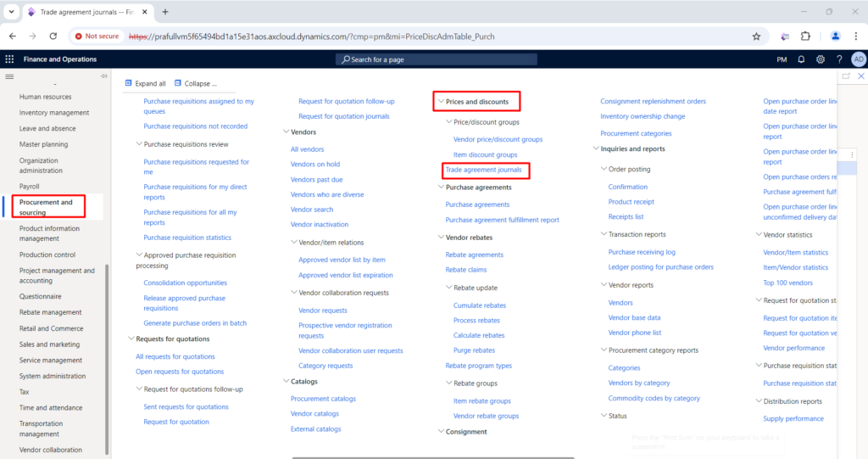Image resolution: width=868 pixels, height=459 pixels.
Task: Select Vendor collaboration module
Action: (50, 450)
